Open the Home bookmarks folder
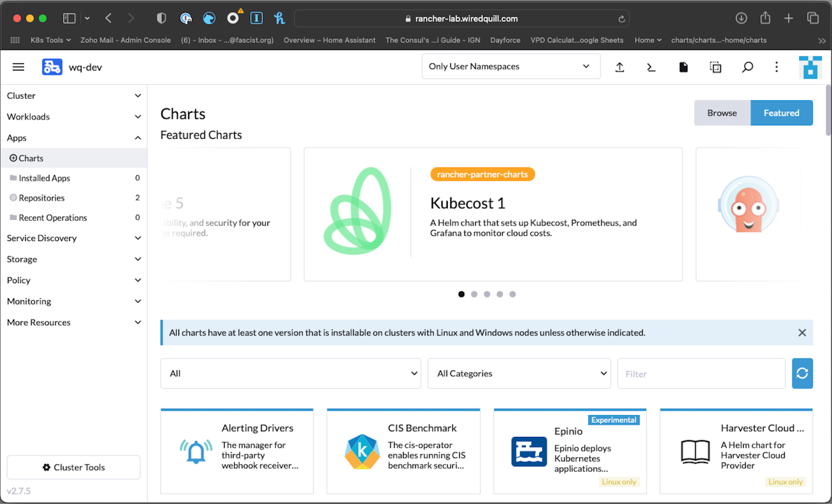 point(648,40)
